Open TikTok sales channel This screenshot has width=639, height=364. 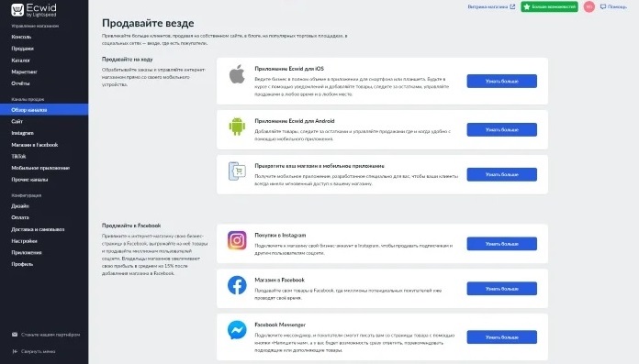coord(18,156)
